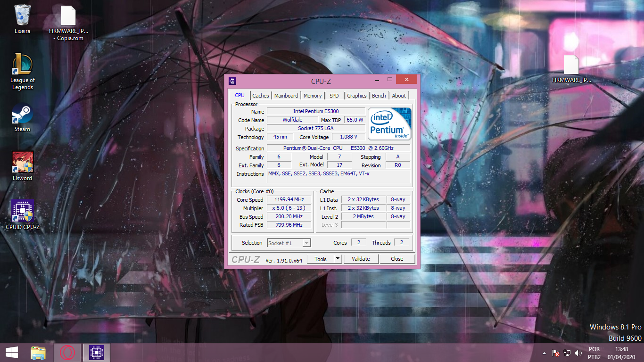
Task: Switch to the CPU tab
Action: 239,95
